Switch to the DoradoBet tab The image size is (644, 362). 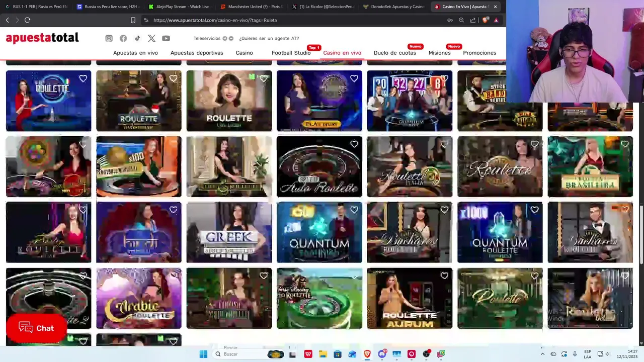(x=394, y=7)
